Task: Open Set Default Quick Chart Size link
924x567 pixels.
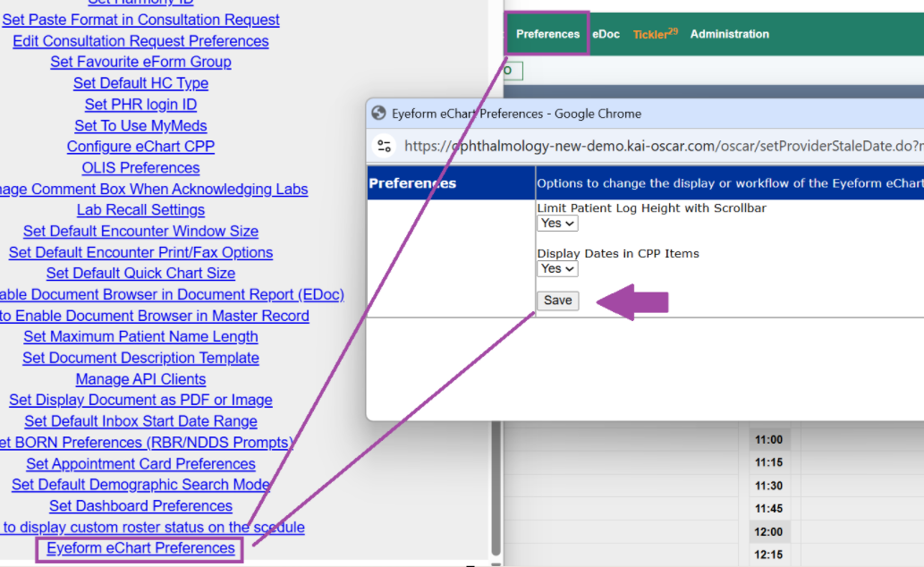Action: (140, 273)
